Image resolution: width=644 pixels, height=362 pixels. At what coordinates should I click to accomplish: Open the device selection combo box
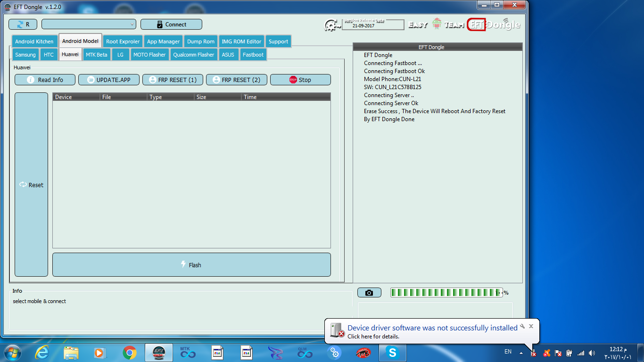pyautogui.click(x=89, y=25)
